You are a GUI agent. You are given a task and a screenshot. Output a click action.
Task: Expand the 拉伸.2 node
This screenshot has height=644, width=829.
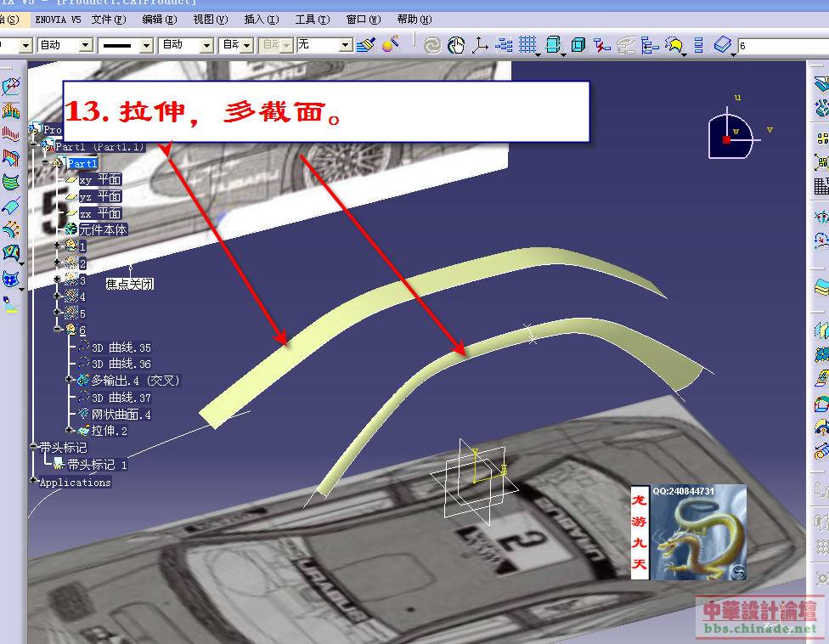coord(69,430)
